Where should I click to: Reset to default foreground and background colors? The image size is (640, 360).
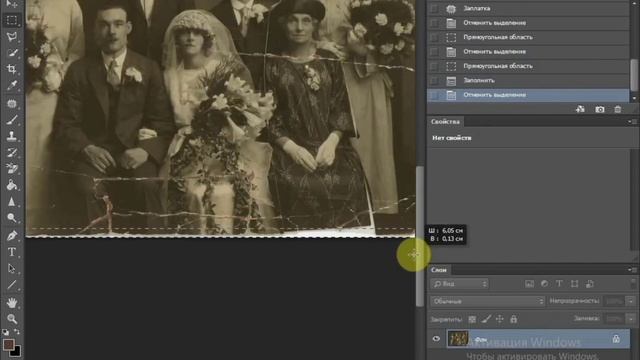coord(5,332)
